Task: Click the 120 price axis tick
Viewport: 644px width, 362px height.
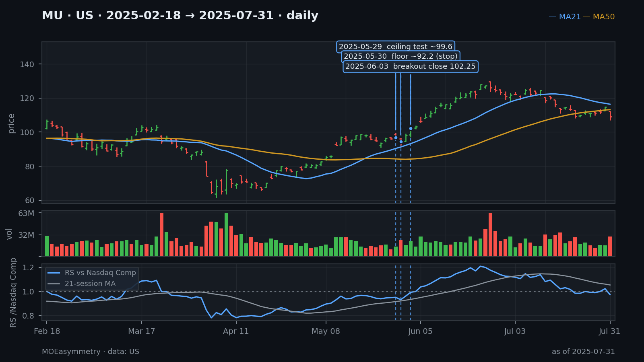Action: click(x=27, y=99)
